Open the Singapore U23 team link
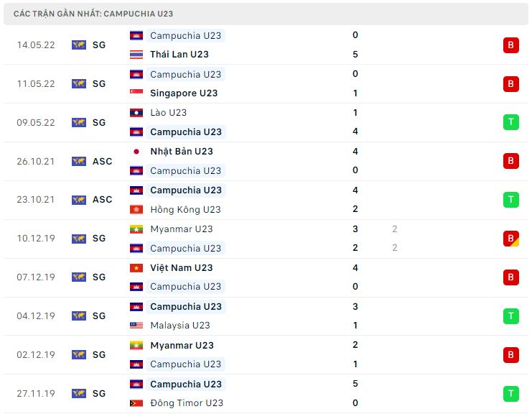The image size is (532, 414). pyautogui.click(x=184, y=93)
